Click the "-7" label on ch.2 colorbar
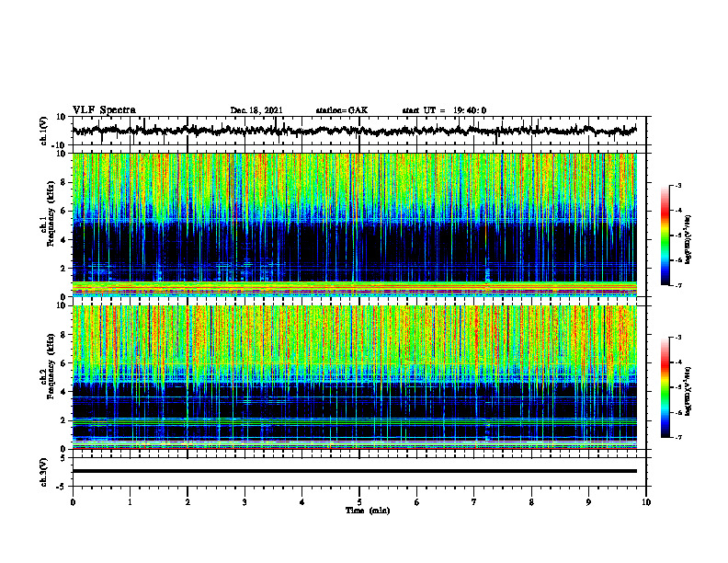The height and width of the screenshot is (563, 728). tap(678, 437)
